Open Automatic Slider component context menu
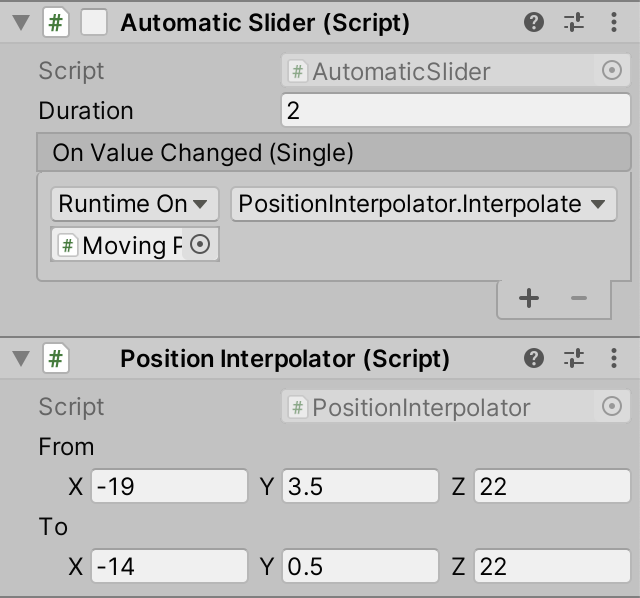The height and width of the screenshot is (598, 640). pos(612,22)
